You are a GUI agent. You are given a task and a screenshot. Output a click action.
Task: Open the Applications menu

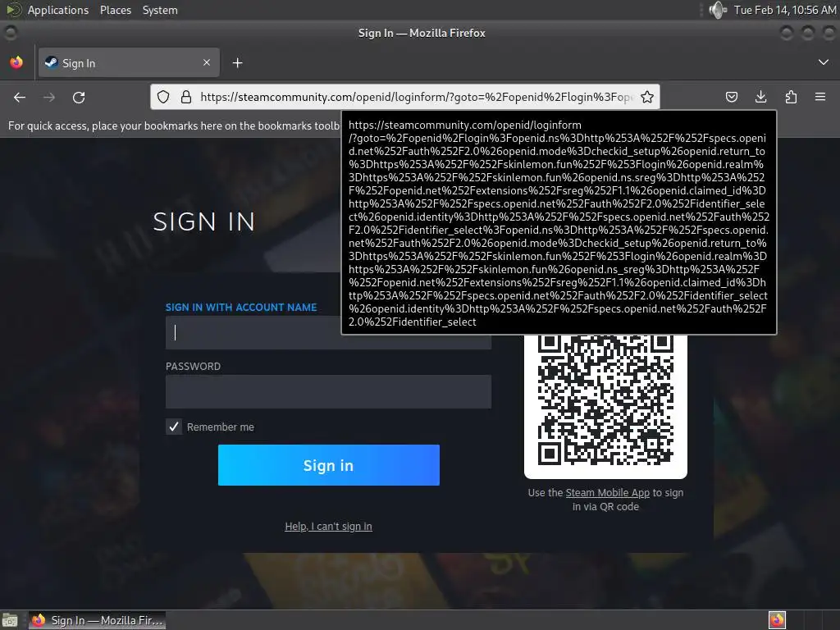[x=58, y=10]
